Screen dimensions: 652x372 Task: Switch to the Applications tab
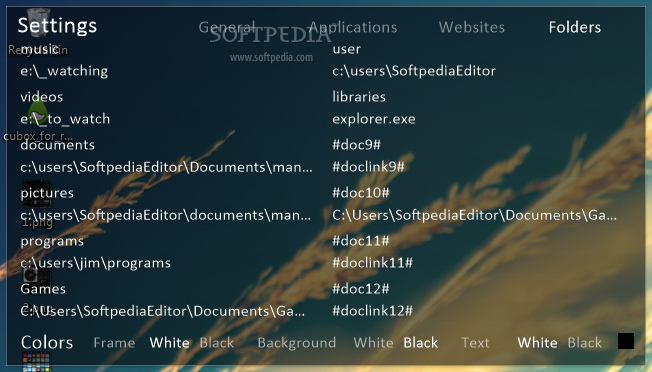[353, 27]
